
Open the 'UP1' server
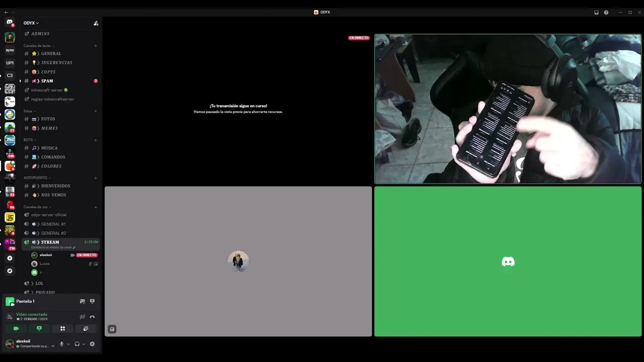point(10,63)
